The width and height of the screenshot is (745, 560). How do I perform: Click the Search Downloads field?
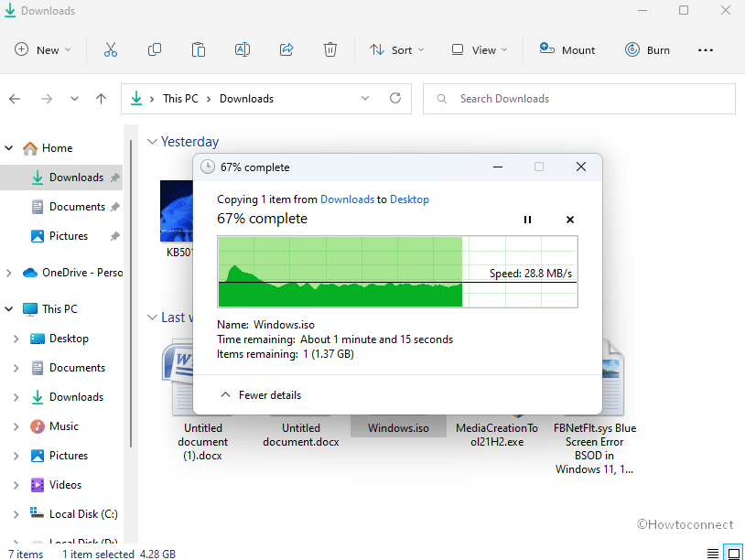click(578, 99)
